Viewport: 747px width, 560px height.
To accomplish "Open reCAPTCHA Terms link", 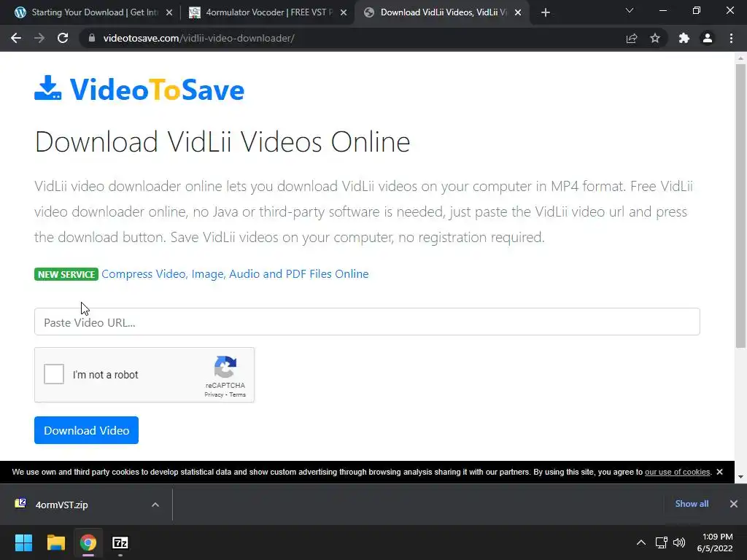I will (237, 394).
